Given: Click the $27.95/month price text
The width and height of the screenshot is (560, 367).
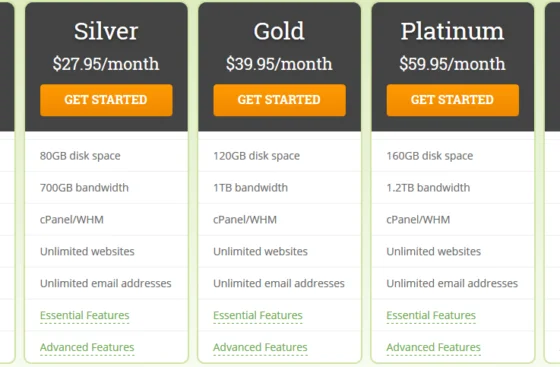Looking at the screenshot, I should pyautogui.click(x=106, y=64).
